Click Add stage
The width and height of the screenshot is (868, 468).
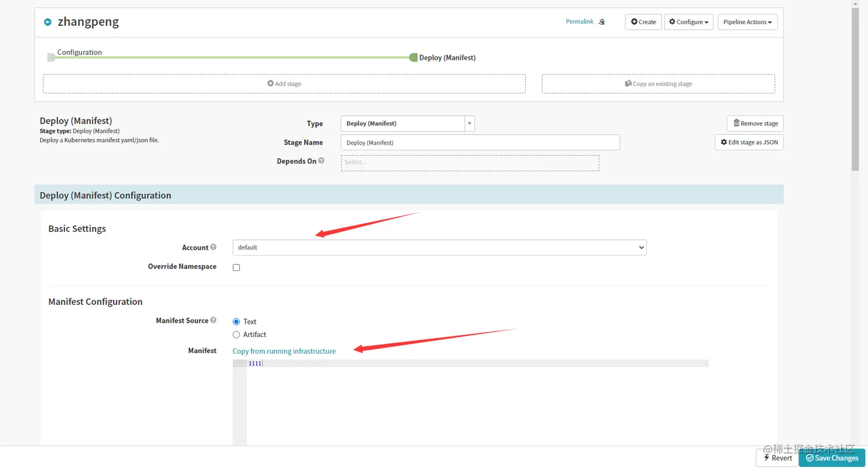(284, 83)
